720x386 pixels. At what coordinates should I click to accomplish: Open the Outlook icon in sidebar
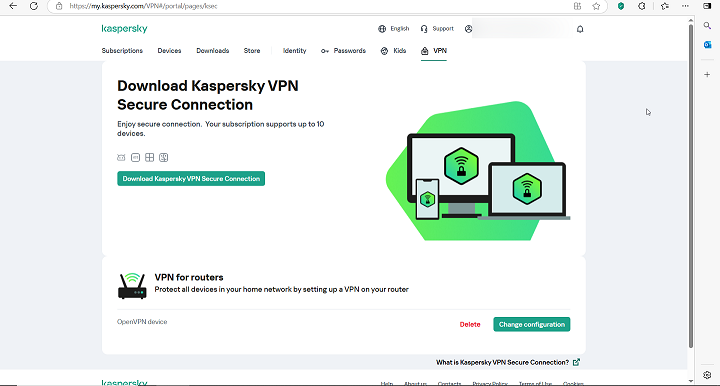click(707, 45)
